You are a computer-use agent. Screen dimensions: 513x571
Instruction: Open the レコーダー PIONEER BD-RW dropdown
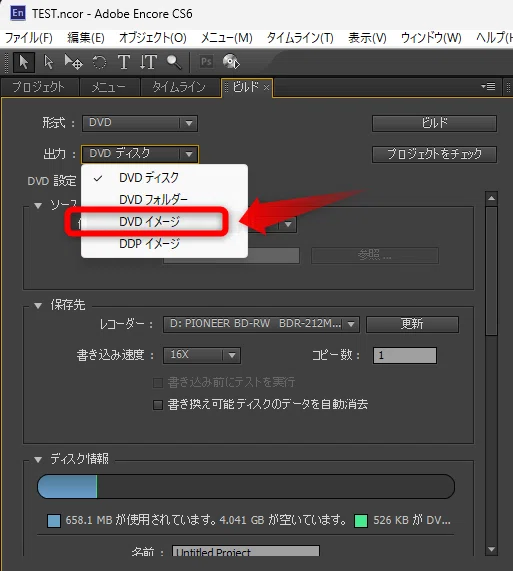[x=261, y=324]
